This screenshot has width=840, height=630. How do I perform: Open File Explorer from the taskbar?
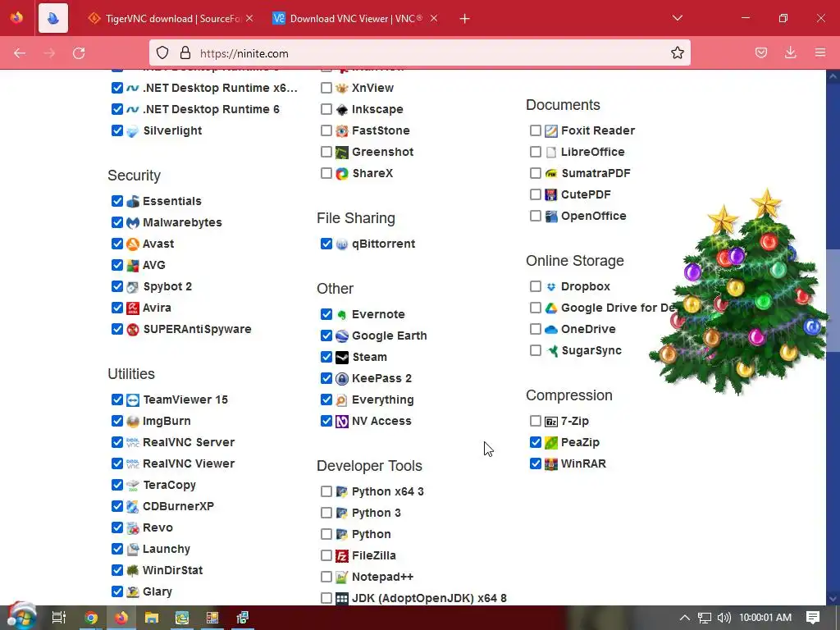(x=152, y=618)
